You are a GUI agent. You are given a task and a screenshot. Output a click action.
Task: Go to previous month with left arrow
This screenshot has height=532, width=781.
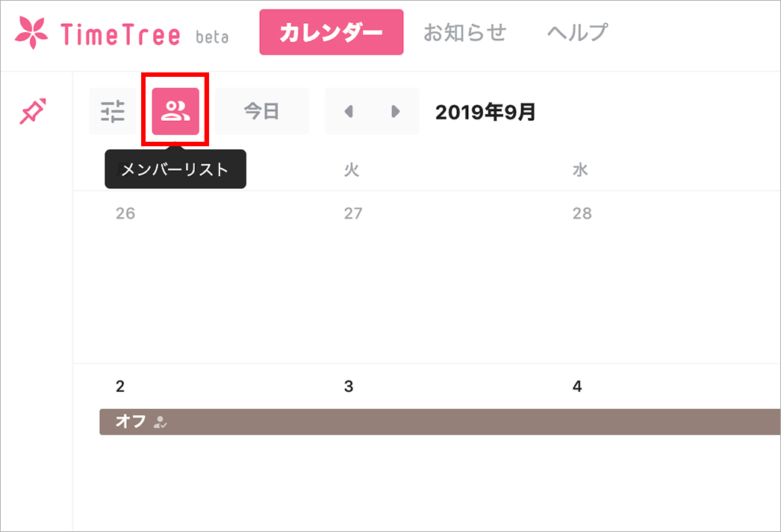(x=349, y=112)
